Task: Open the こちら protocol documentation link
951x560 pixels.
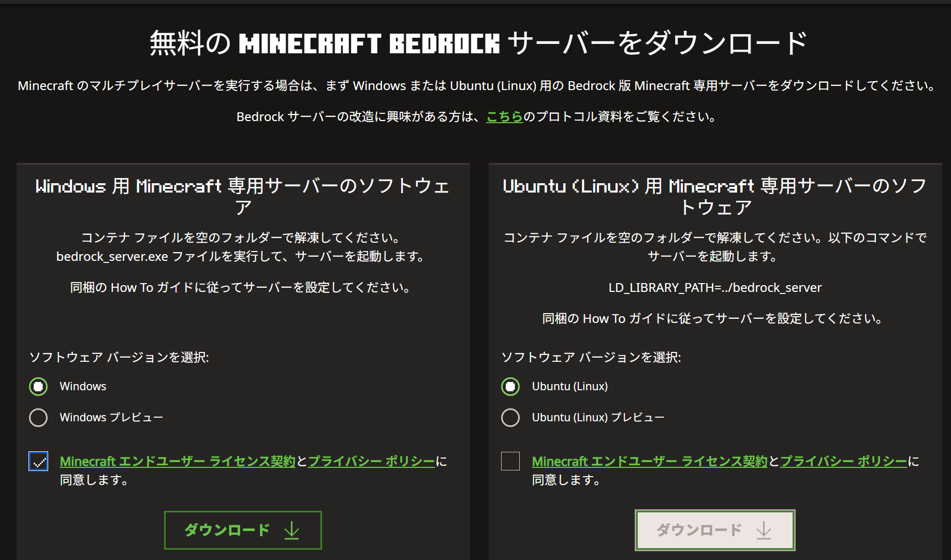Action: 504,117
